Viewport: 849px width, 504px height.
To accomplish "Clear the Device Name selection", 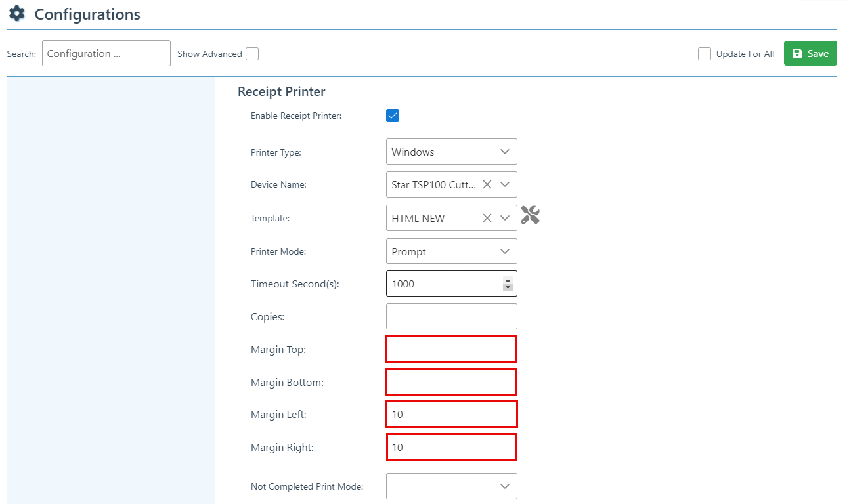I will 487,185.
